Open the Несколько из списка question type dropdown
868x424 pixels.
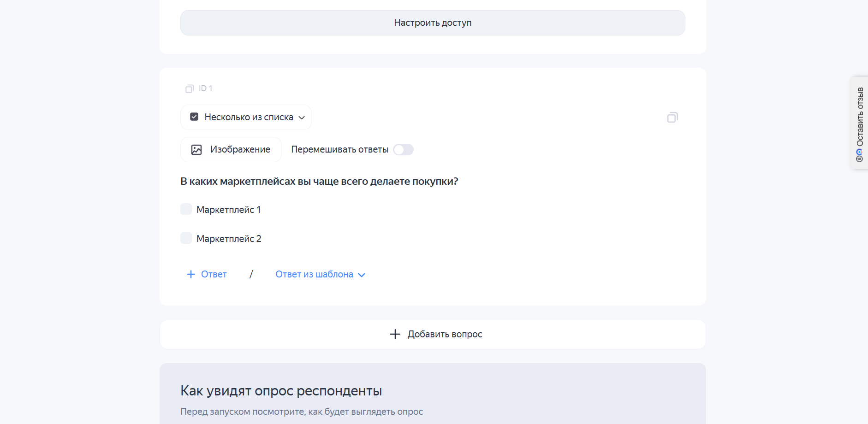[x=246, y=117]
